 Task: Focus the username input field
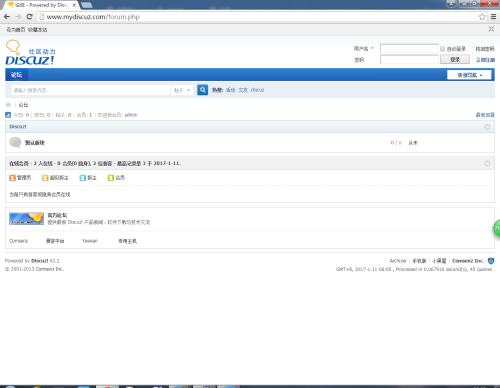click(409, 49)
